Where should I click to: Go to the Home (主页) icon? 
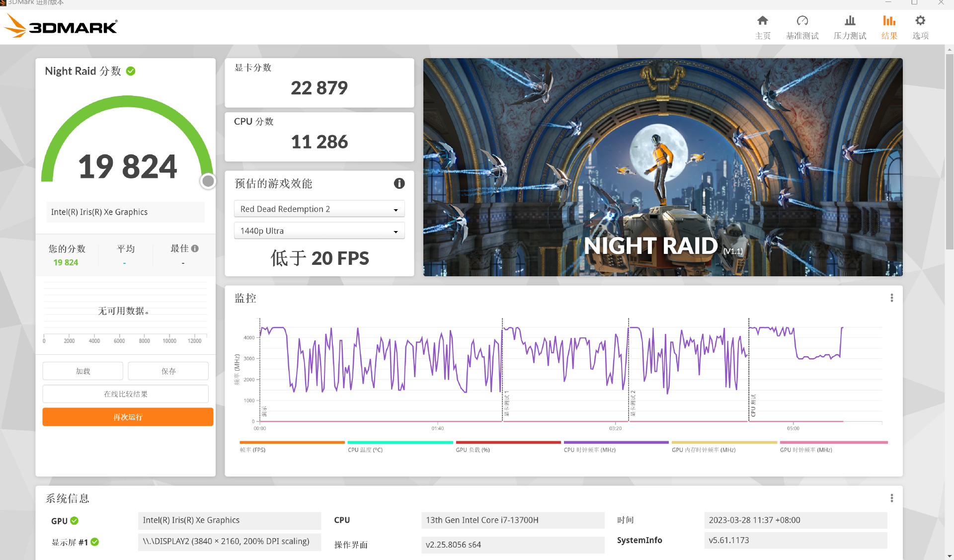(x=762, y=21)
